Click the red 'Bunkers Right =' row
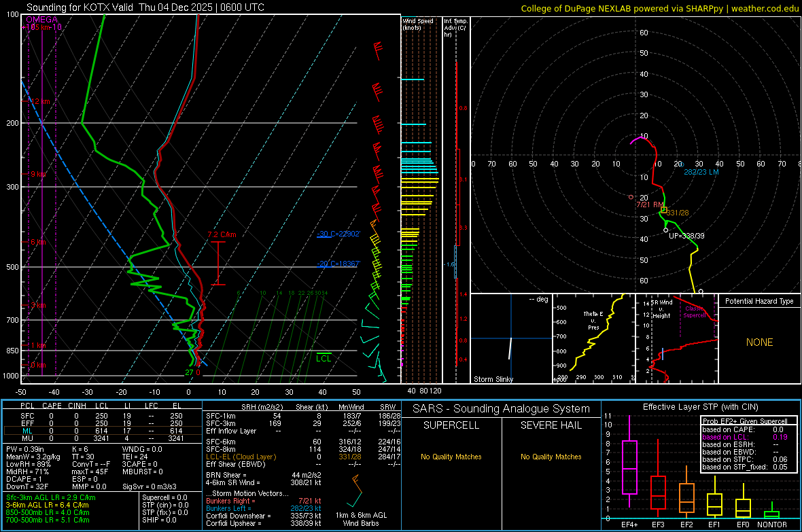Screen dimensions: 802x532 pos(264,501)
